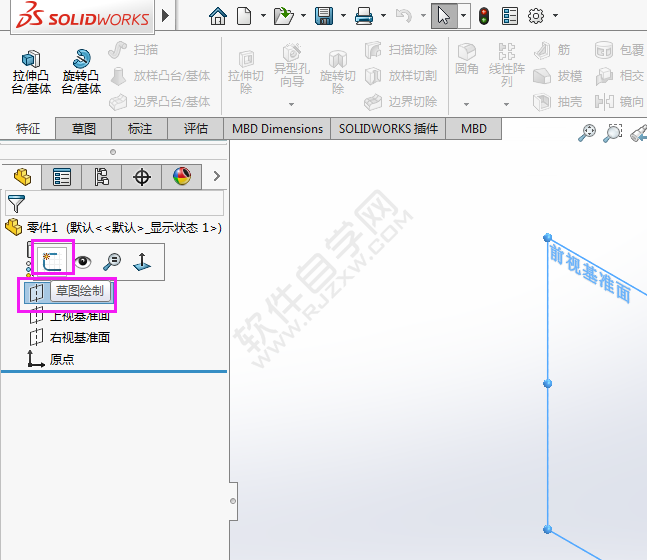Click Swept Cut (扫描切除) tool
This screenshot has width=647, height=560.
(401, 50)
